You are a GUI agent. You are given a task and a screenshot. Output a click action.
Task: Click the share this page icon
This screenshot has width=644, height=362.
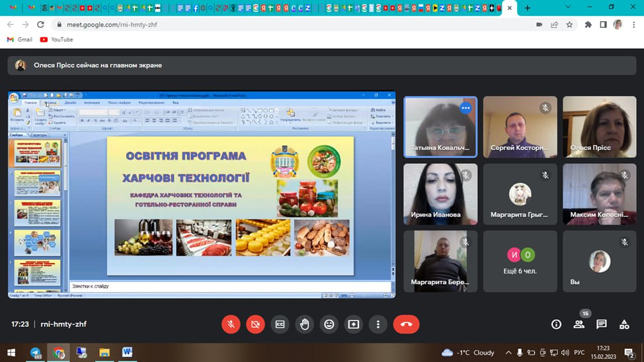tap(555, 24)
